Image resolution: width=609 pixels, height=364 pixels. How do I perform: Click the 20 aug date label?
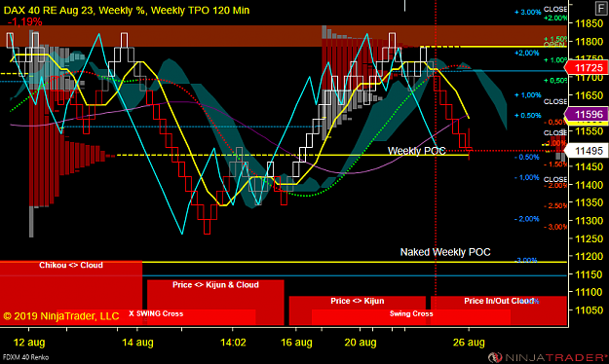tap(361, 343)
